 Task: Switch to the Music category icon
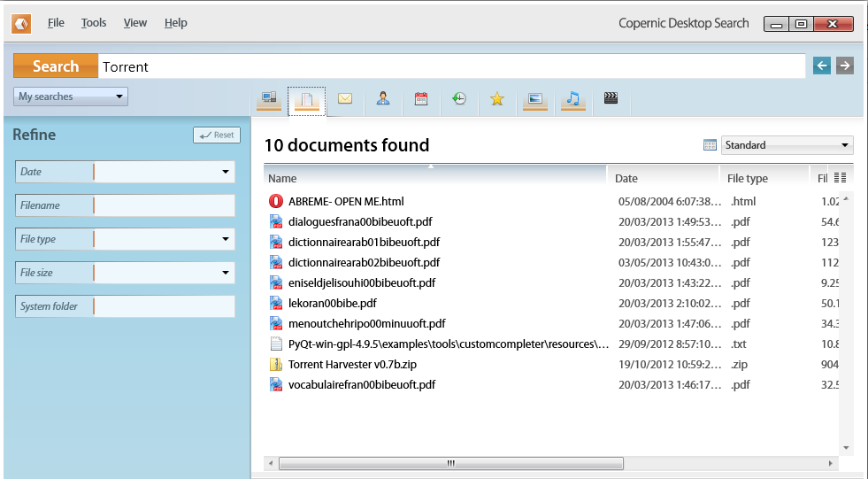573,100
